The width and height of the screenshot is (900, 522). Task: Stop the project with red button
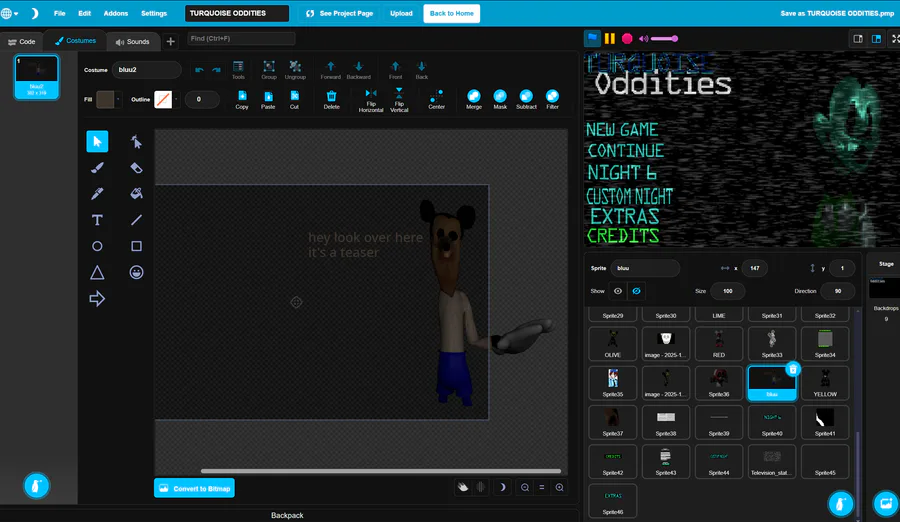tap(627, 38)
